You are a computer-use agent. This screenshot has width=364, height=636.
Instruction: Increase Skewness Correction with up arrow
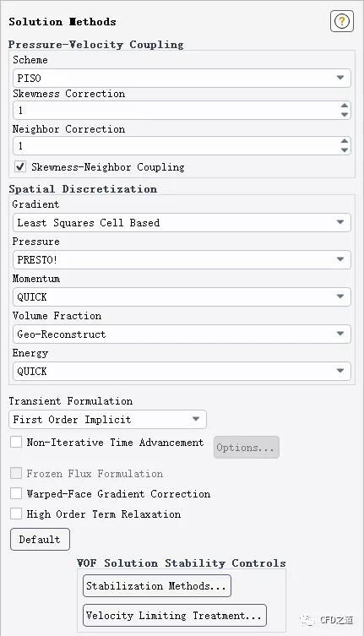[x=345, y=106]
